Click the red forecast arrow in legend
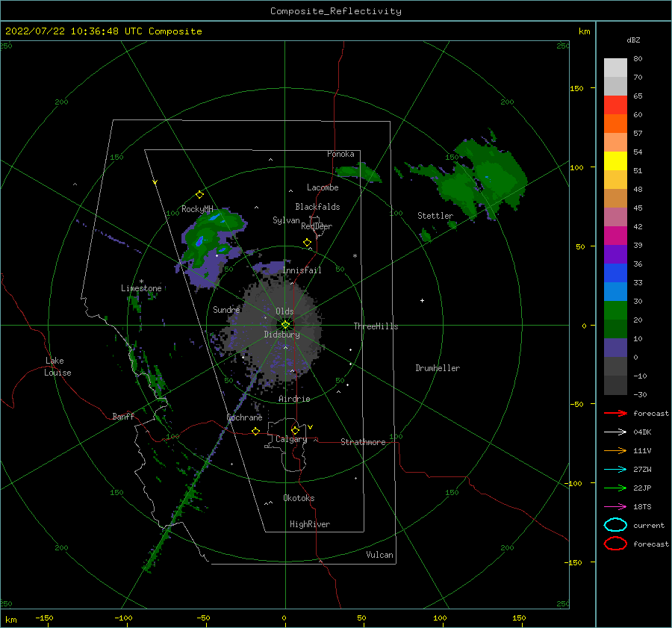This screenshot has height=628, width=672. pyautogui.click(x=615, y=413)
